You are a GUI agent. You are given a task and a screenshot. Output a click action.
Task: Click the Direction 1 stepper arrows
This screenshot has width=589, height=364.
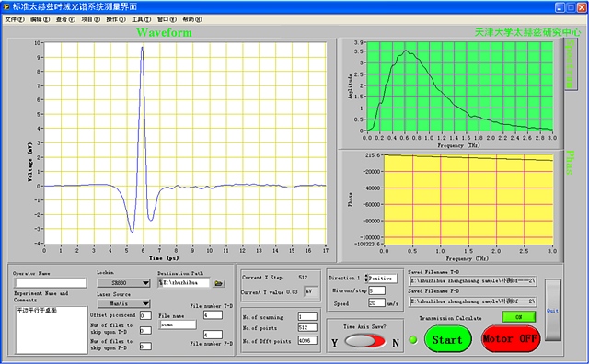click(366, 279)
